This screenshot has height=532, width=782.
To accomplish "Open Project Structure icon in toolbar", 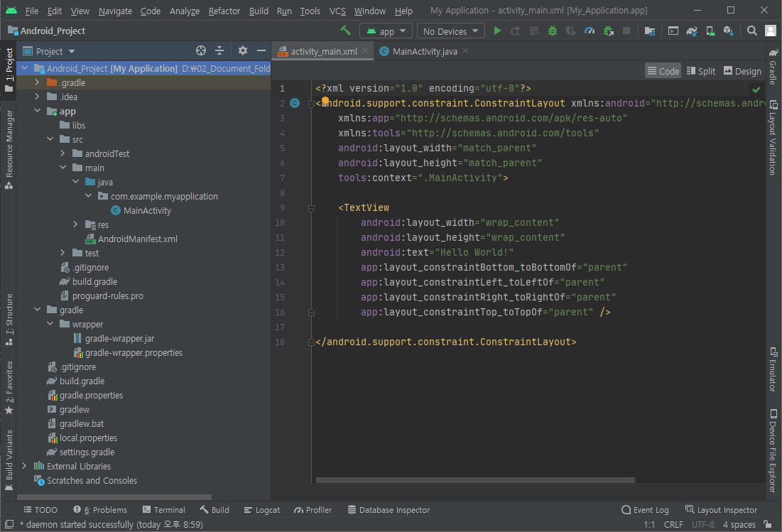I will pos(649,31).
